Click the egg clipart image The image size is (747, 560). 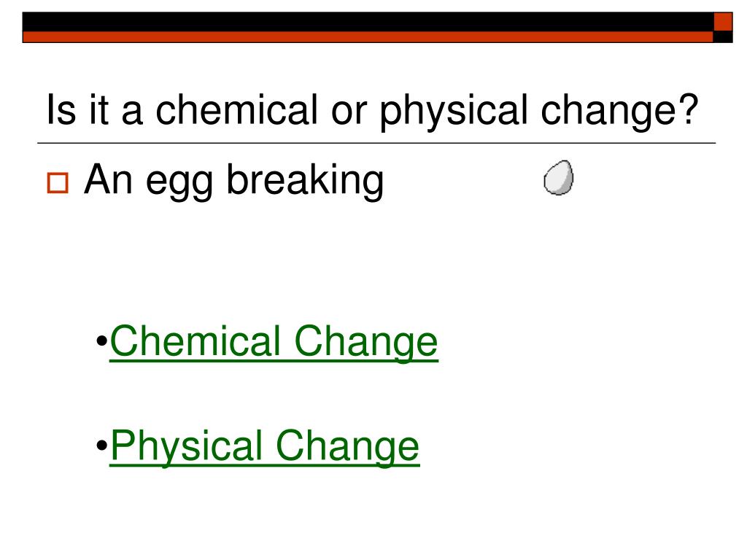(x=558, y=178)
